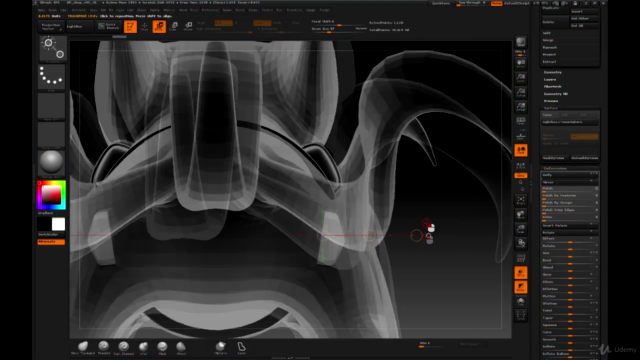Click the Del Other button
The width and height of the screenshot is (640, 360).
584,18
